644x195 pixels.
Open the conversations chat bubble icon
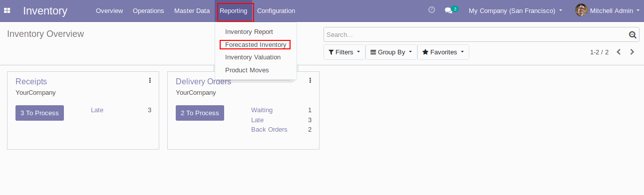point(448,10)
